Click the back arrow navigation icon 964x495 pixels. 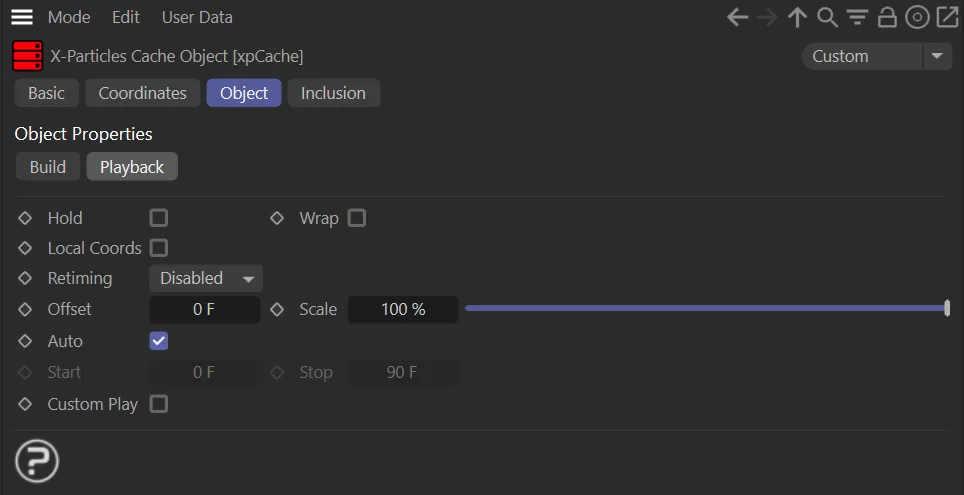click(x=738, y=17)
